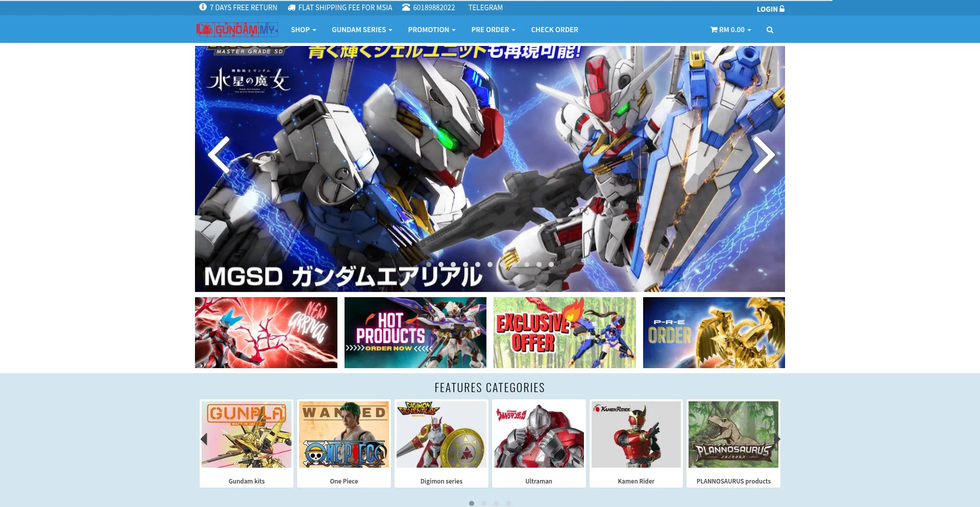Image resolution: width=980 pixels, height=507 pixels.
Task: Advance to next hero banner slide
Action: [x=764, y=155]
